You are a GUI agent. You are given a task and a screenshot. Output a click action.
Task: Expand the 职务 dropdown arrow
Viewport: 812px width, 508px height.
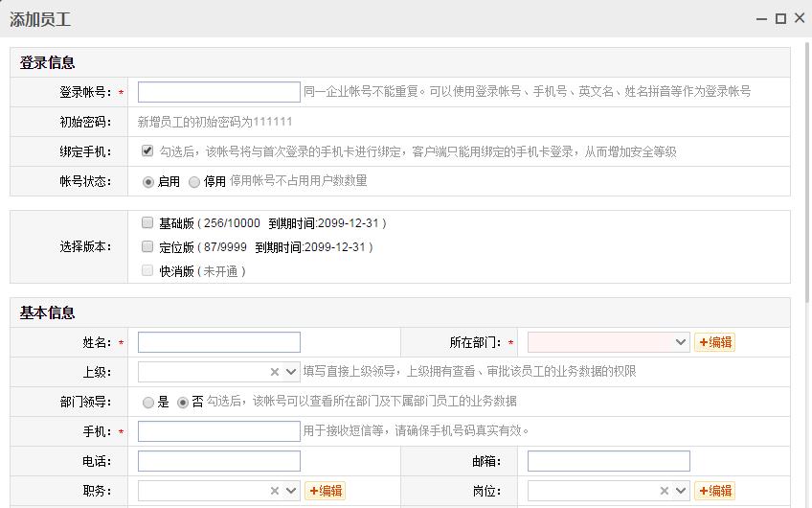291,491
